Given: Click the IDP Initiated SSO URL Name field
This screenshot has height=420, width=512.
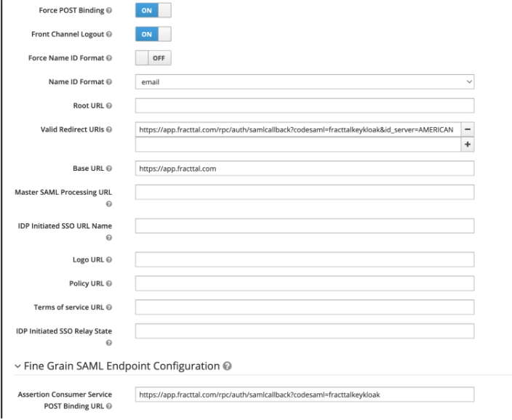Looking at the screenshot, I should click(305, 226).
